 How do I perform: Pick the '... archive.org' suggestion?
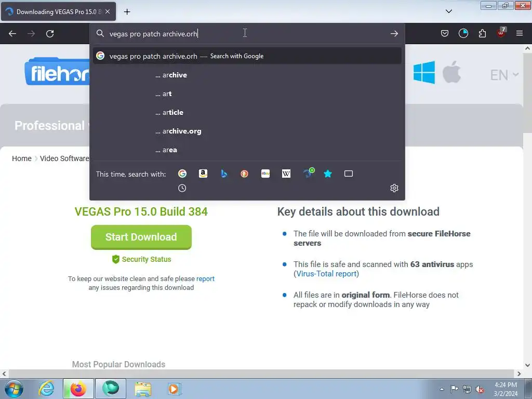click(x=247, y=131)
